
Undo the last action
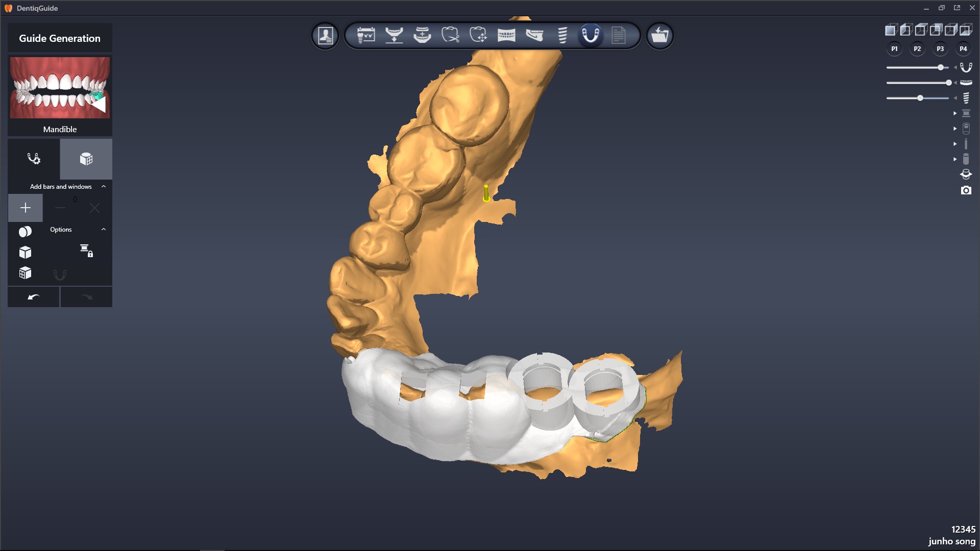coord(34,297)
